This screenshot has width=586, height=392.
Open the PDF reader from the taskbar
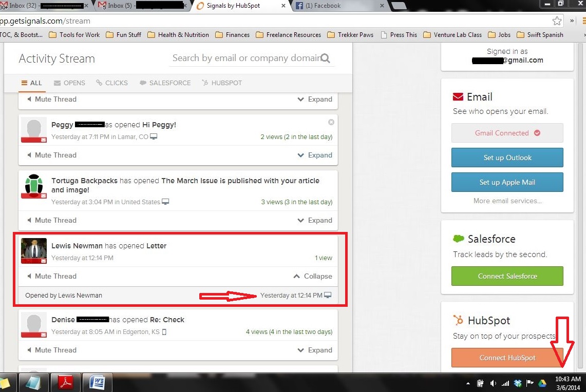66,383
